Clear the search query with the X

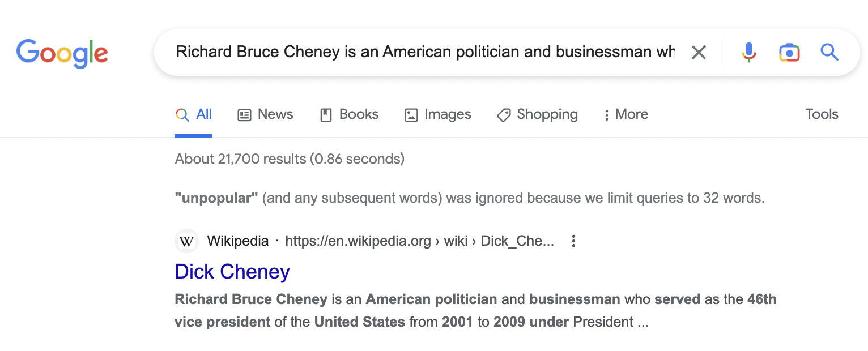(699, 52)
